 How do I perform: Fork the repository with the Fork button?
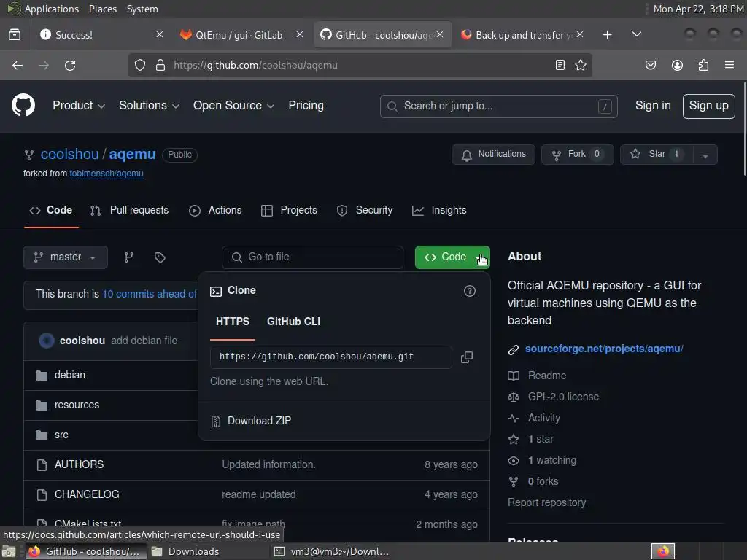point(578,155)
